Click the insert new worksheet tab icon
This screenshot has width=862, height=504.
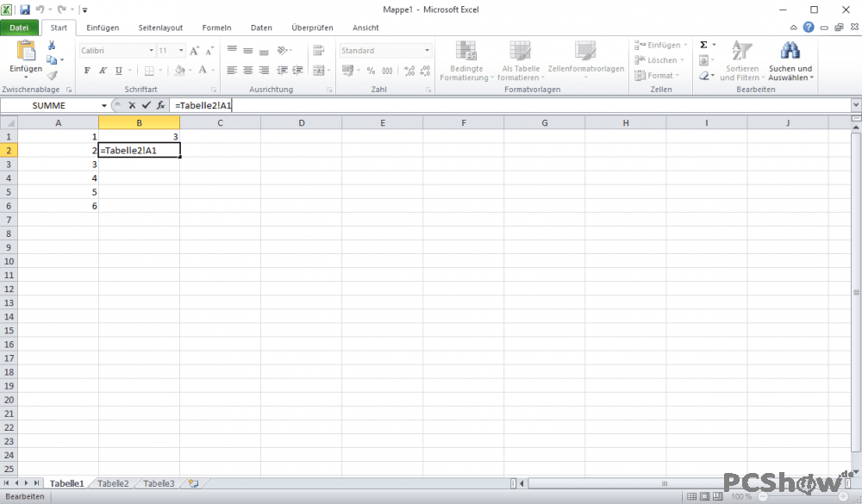coord(193,483)
